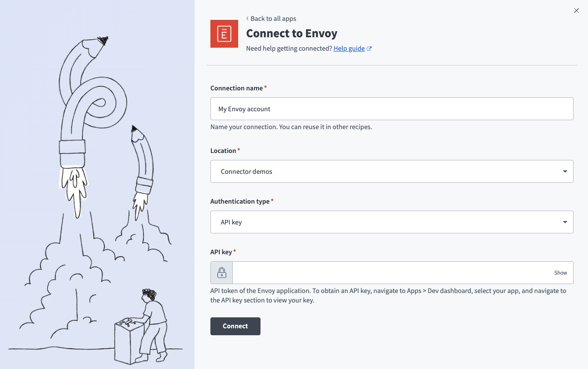588x369 pixels.
Task: Click the Connection name required field label
Action: (237, 88)
